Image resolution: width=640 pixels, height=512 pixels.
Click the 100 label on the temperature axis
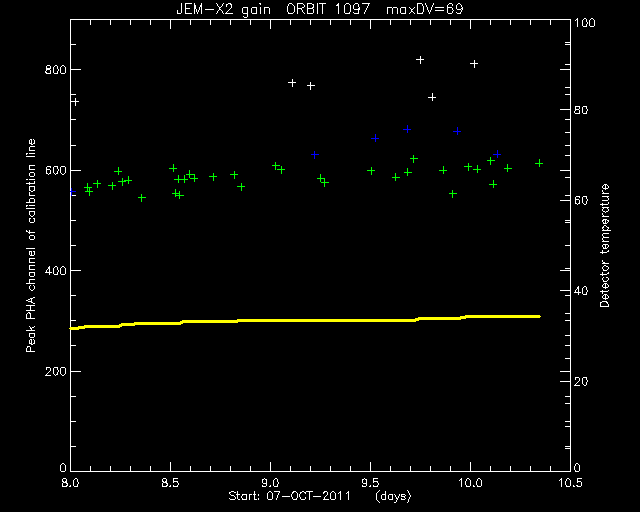(x=585, y=23)
